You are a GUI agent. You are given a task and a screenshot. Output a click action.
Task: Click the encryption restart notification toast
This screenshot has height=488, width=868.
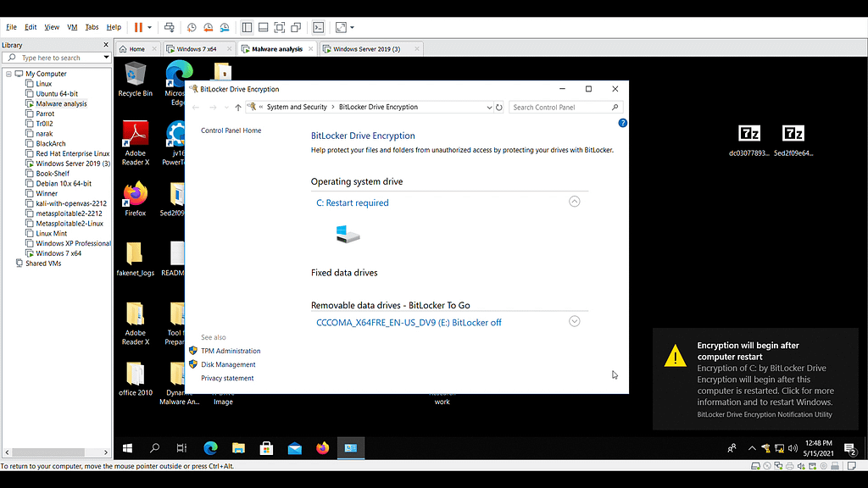(x=755, y=379)
